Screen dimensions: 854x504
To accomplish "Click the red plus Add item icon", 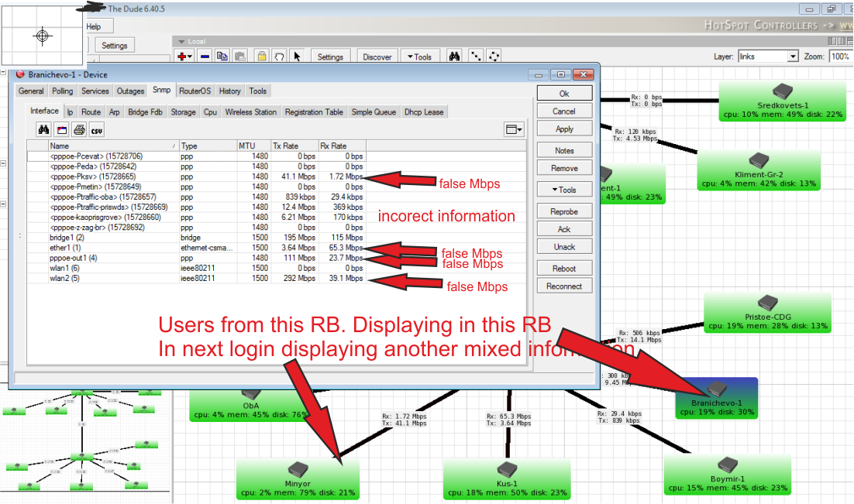I will tap(184, 57).
